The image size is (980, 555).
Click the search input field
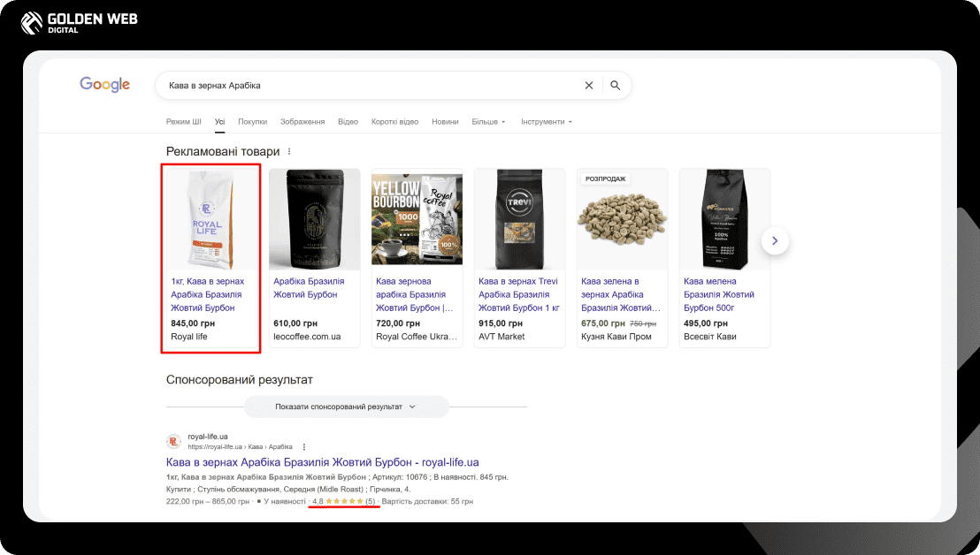tap(371, 86)
